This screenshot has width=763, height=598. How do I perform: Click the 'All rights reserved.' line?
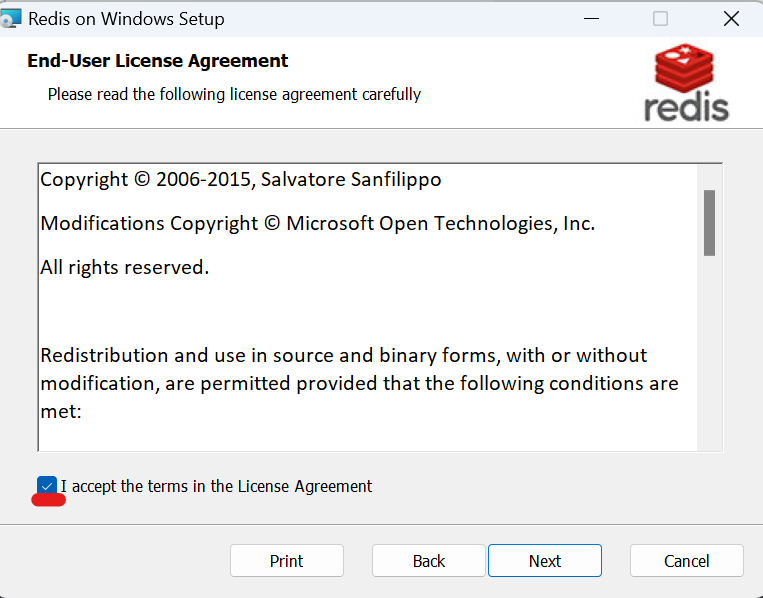pyautogui.click(x=125, y=267)
